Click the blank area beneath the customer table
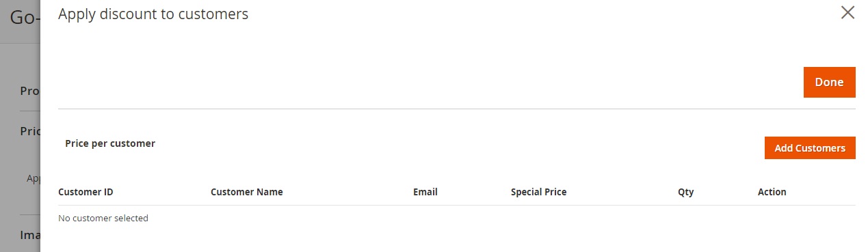Viewport: 868px width, 252px height. [x=457, y=242]
